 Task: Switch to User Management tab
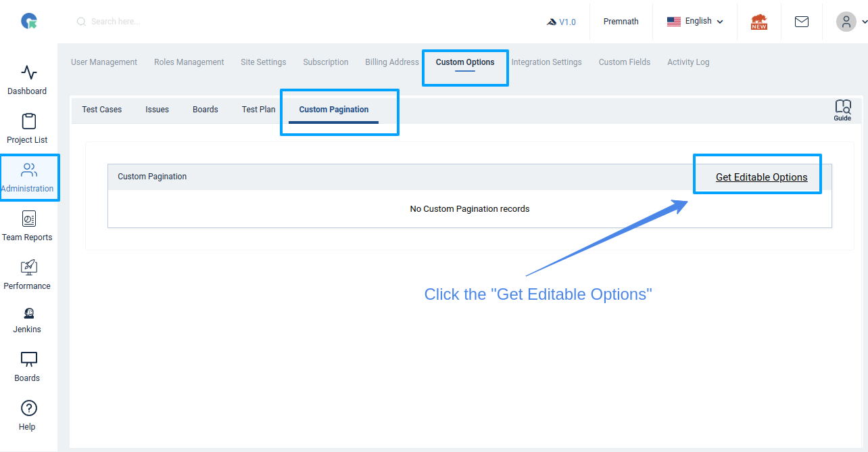104,62
